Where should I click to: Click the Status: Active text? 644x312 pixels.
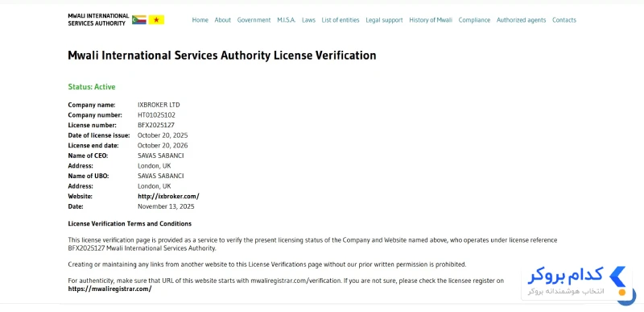[92, 87]
